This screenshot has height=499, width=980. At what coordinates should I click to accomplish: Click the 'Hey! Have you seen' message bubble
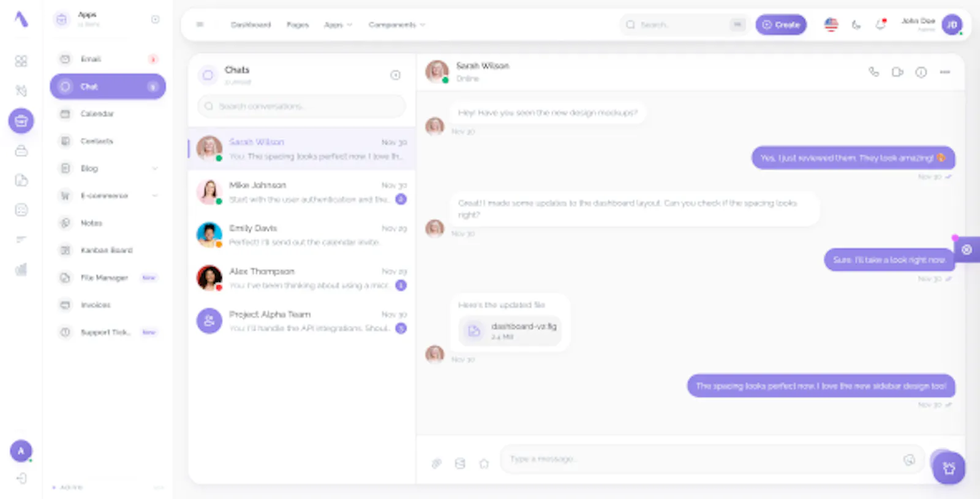tap(548, 113)
